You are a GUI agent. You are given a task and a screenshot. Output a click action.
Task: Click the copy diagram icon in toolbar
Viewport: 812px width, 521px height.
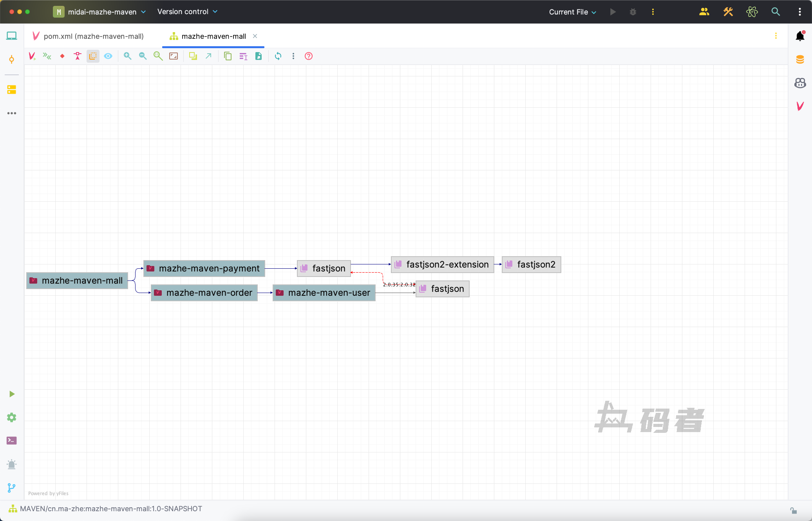[x=228, y=56]
